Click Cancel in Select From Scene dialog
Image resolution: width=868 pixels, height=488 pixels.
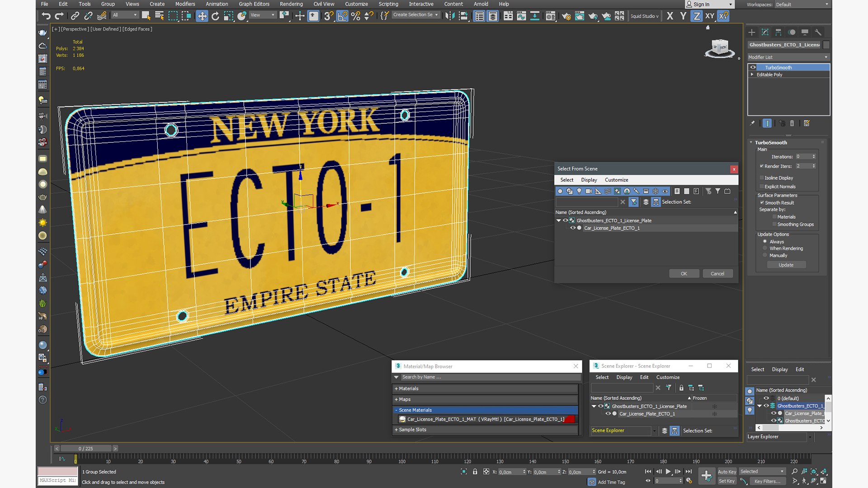point(717,274)
